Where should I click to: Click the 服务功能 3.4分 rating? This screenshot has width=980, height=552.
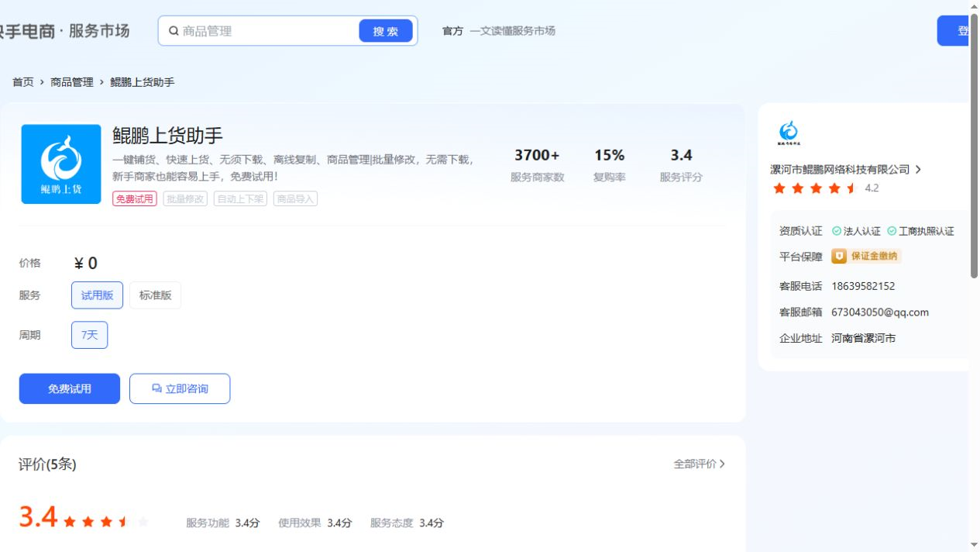[222, 523]
